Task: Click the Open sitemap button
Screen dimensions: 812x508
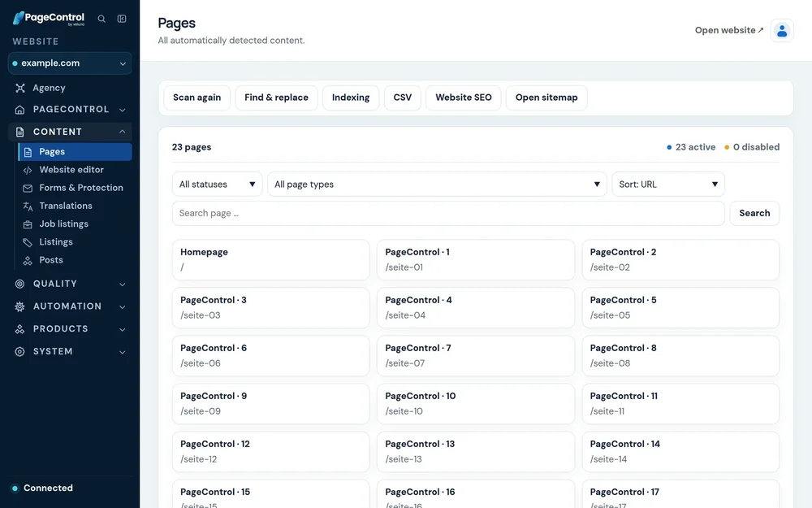Action: click(546, 98)
